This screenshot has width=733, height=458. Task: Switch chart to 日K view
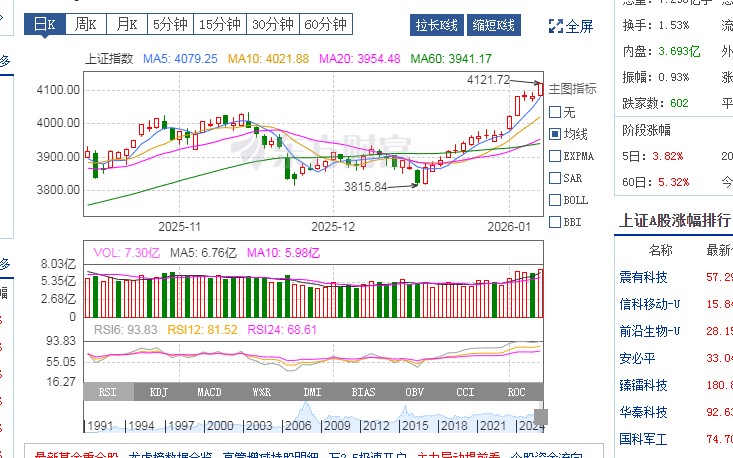coord(44,24)
